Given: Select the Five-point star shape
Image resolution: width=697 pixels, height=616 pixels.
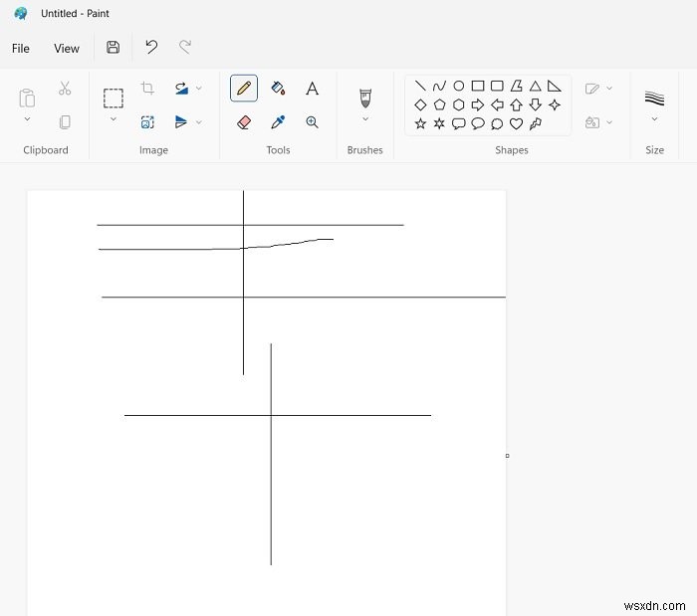Looking at the screenshot, I should click(x=420, y=123).
